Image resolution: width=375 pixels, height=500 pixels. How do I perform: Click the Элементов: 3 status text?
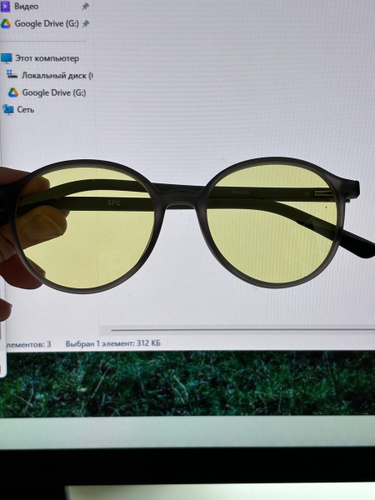(x=28, y=344)
